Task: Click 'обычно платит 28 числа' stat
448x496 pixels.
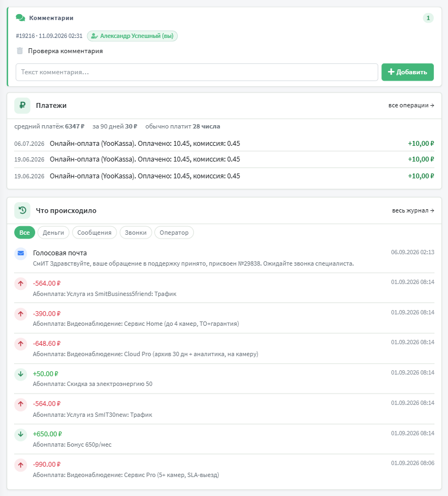Action: [x=183, y=126]
